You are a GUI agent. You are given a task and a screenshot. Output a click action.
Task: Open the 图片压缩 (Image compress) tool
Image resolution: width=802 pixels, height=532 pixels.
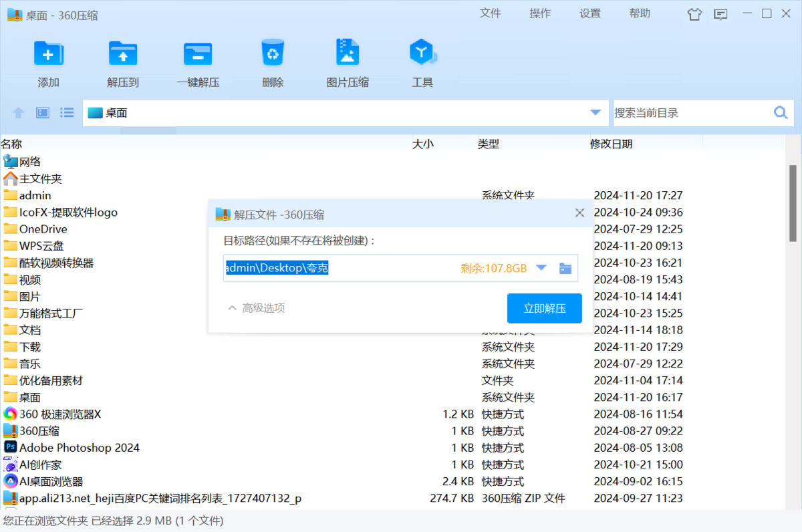348,53
